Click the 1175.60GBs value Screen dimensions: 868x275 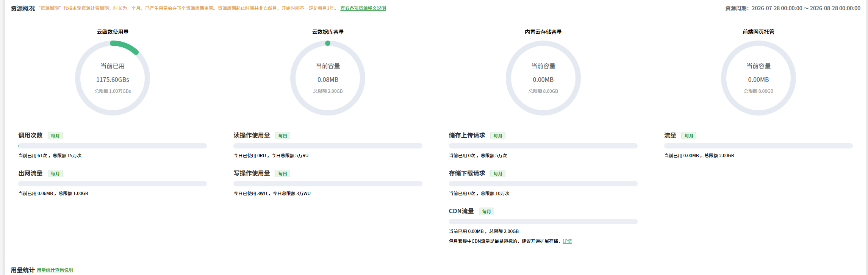113,80
